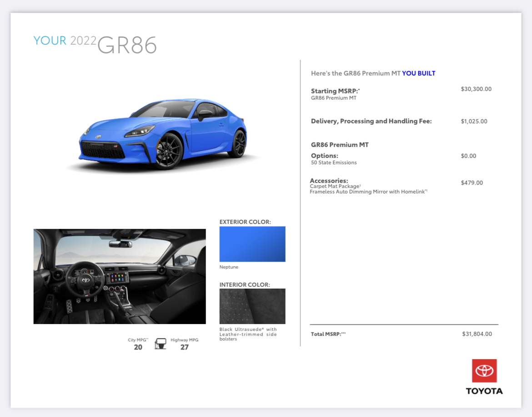The width and height of the screenshot is (532, 417).
Task: Select the 50 State Emissions option text
Action: coord(334,163)
